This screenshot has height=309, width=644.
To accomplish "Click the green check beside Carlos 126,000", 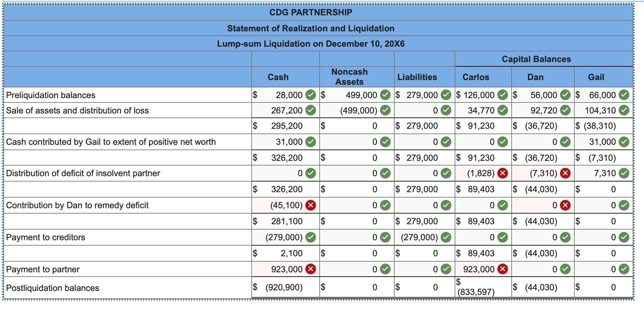I will 503,95.
